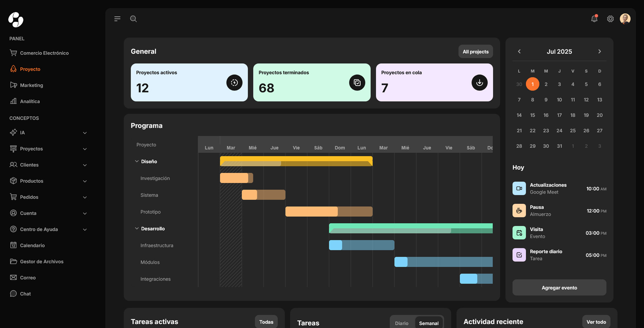Switch the Tareas view to Semanal

pyautogui.click(x=429, y=323)
